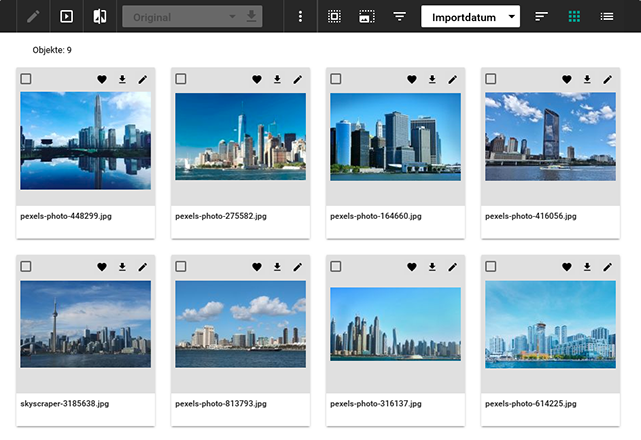Switch to list view
Viewport: 641px width, 440px height.
[607, 16]
